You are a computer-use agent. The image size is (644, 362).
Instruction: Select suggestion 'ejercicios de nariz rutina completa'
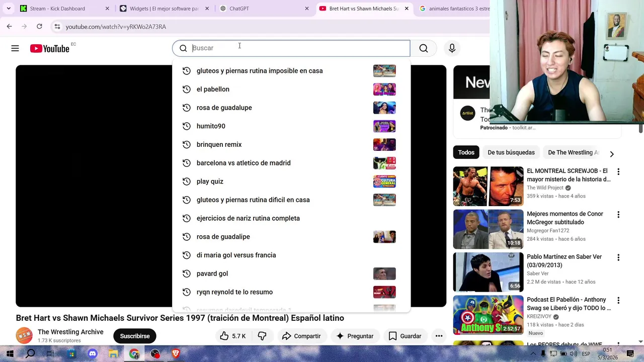click(x=291, y=218)
